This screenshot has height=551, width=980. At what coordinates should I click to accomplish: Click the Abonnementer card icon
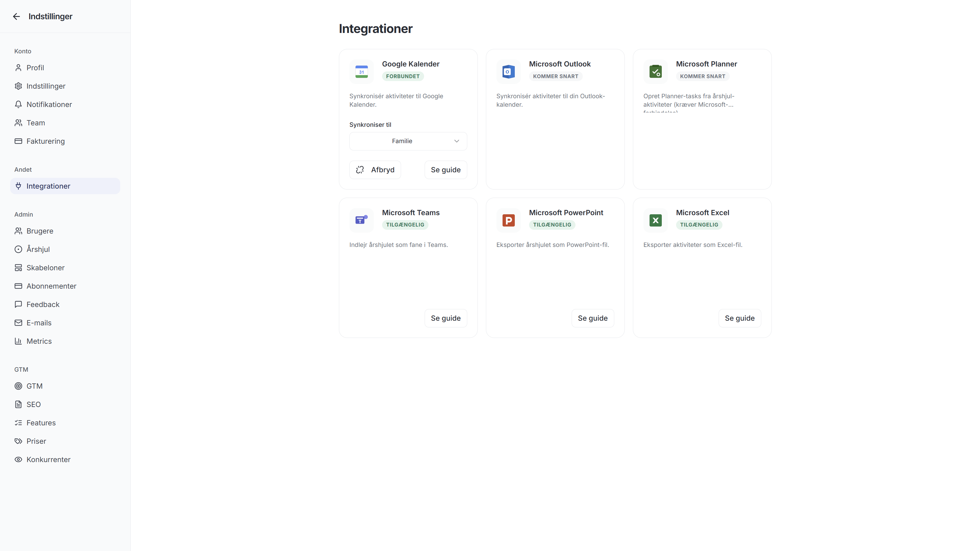click(18, 286)
